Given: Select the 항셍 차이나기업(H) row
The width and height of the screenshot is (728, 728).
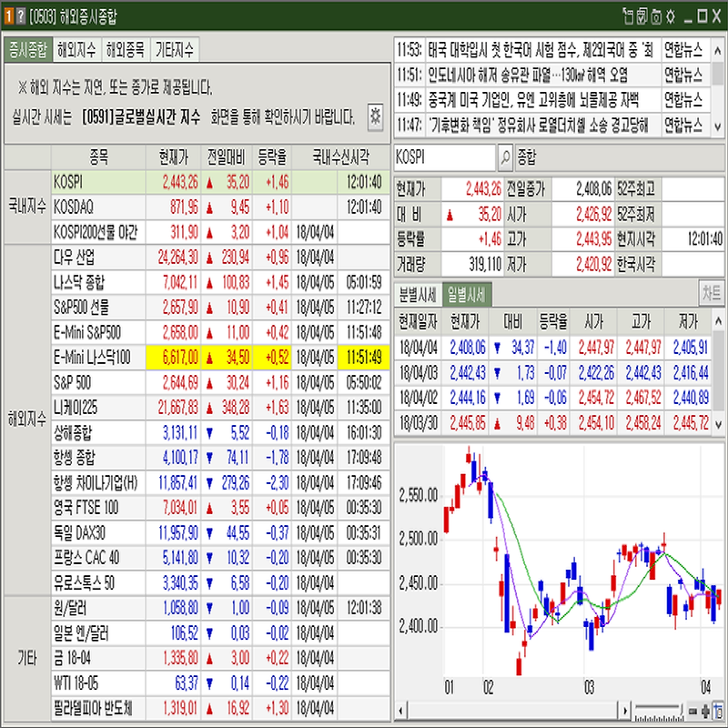Looking at the screenshot, I should (220, 483).
